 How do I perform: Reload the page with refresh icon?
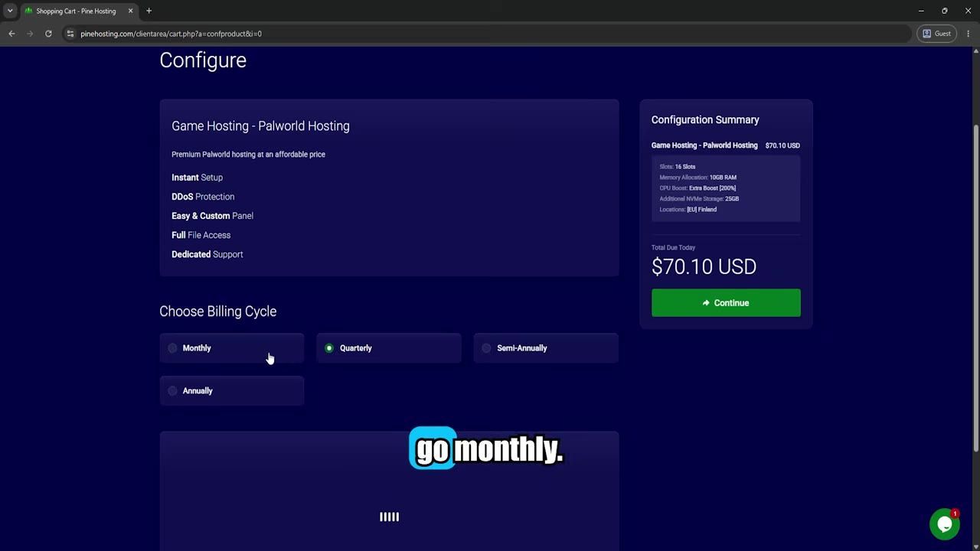coord(48,34)
